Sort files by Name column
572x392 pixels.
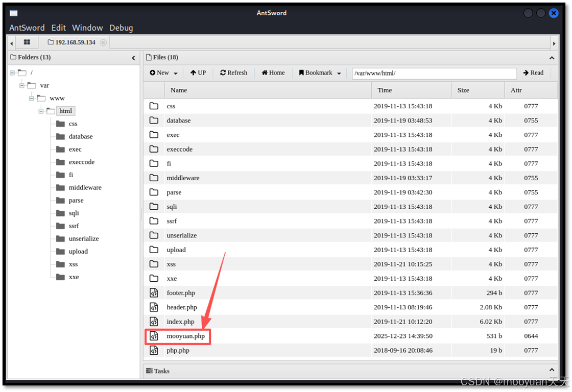[268, 90]
